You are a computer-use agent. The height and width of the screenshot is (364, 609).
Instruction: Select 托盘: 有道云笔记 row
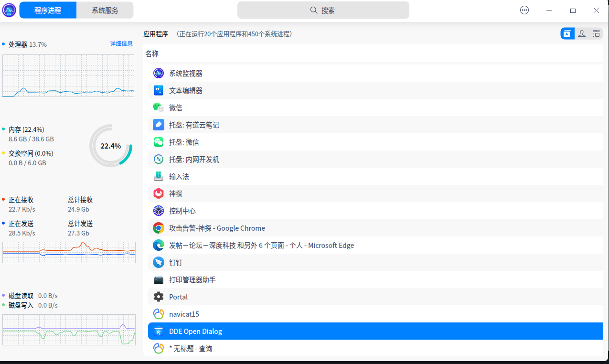[375, 125]
